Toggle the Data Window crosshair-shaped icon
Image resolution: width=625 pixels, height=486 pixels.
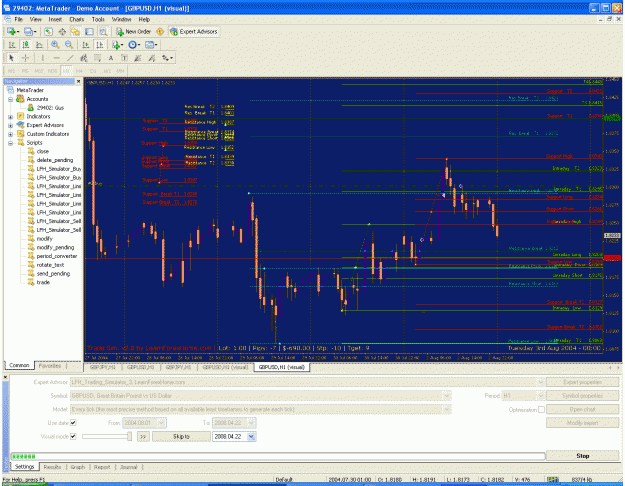[62, 31]
